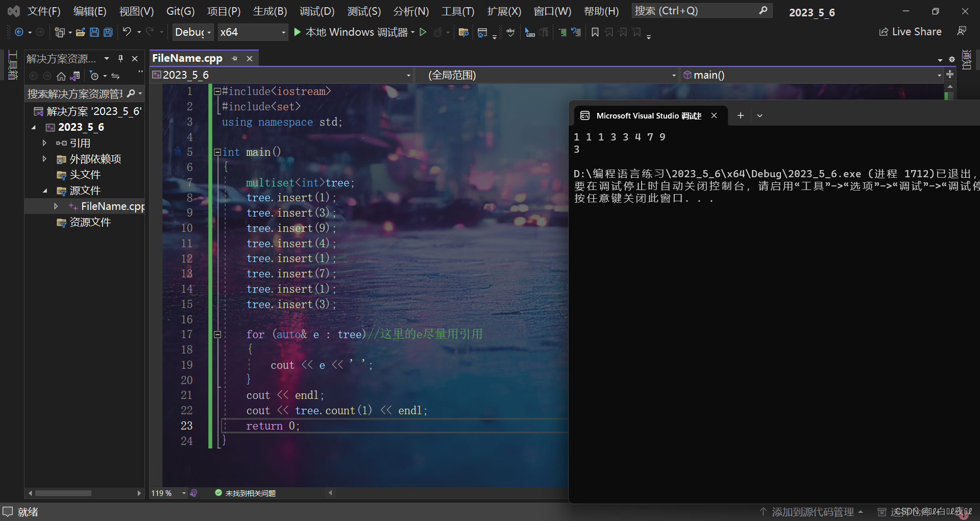Open the x64 platform dropdown
Viewport: 980px width, 521px height.
point(253,32)
